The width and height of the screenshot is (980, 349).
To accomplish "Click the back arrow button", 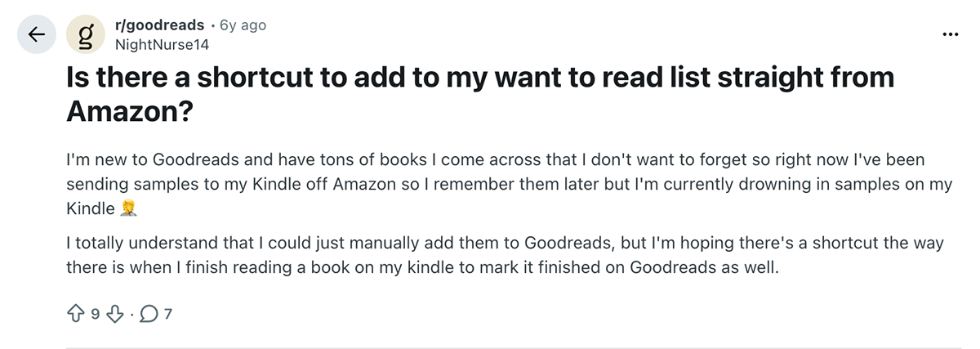I will click(x=36, y=34).
